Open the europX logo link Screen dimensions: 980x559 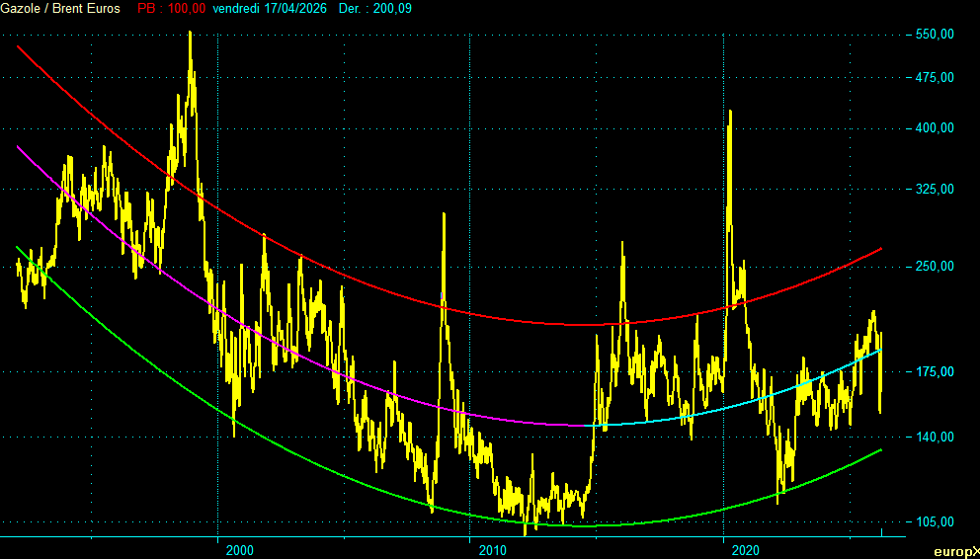coord(956,551)
